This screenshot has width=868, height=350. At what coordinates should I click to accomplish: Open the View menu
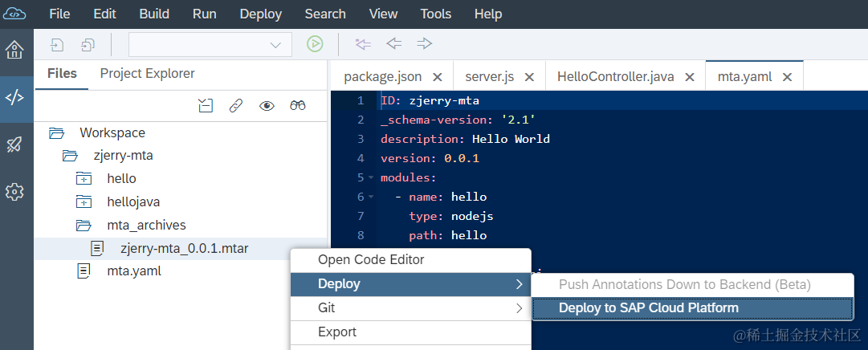pos(383,14)
